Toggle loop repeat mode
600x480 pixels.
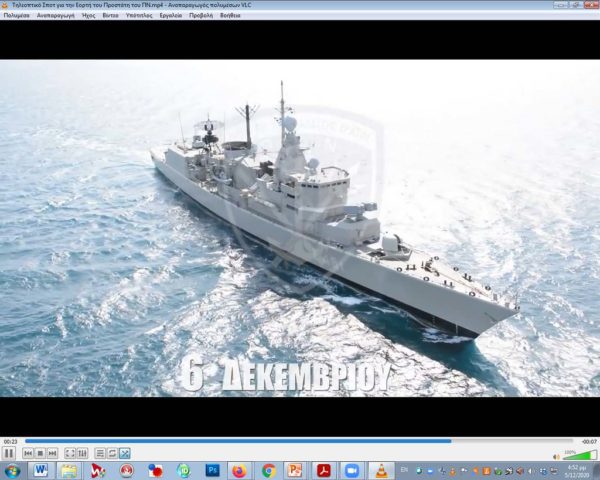point(112,453)
